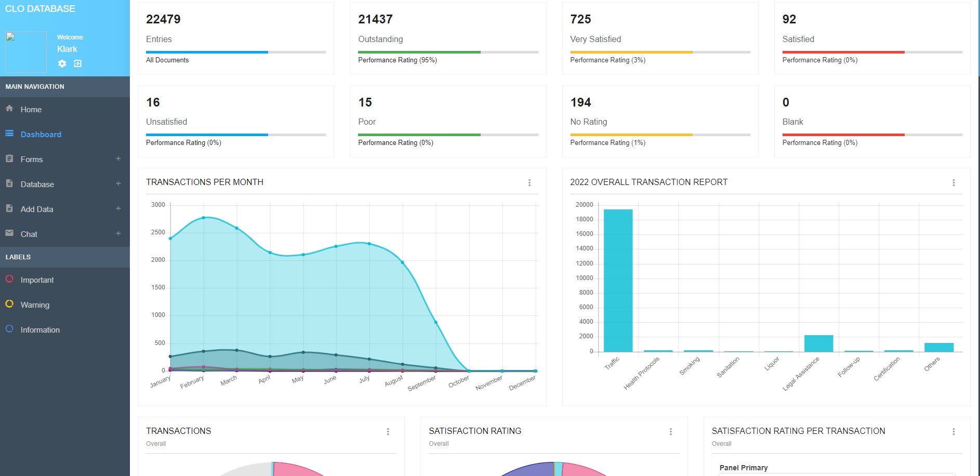This screenshot has height=476, width=980.
Task: Click the 21437 Outstanding count
Action: tap(375, 19)
